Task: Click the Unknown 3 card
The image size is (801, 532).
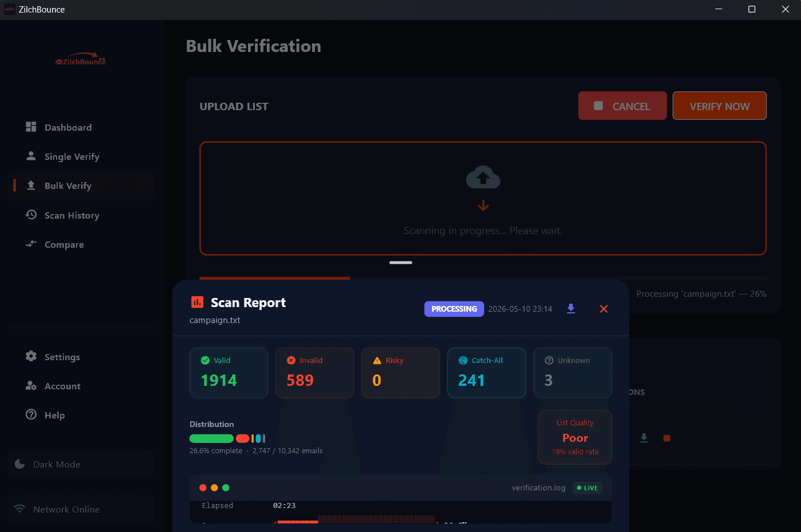Action: pos(572,373)
